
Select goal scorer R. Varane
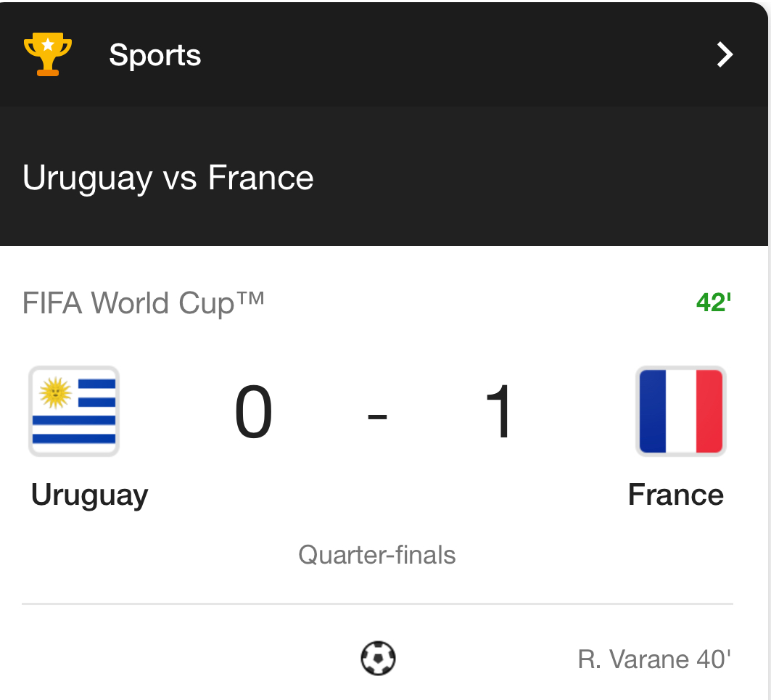[x=633, y=659]
